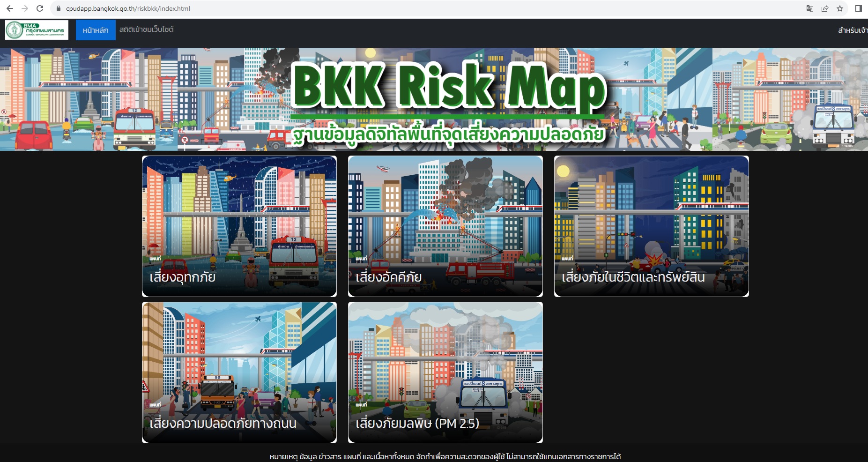Click the ฐานข้อมูลดิจิทัล banner subtitle text

[x=449, y=134]
